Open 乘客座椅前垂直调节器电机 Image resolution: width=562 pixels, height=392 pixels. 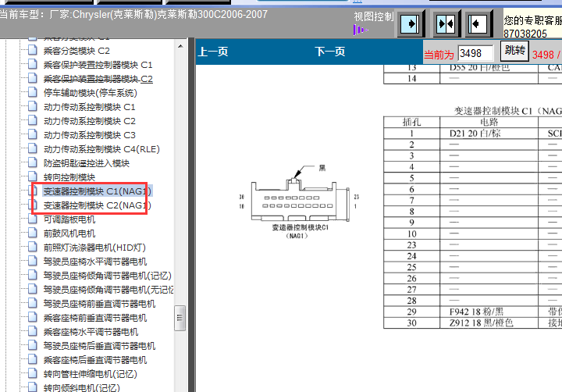(x=95, y=318)
